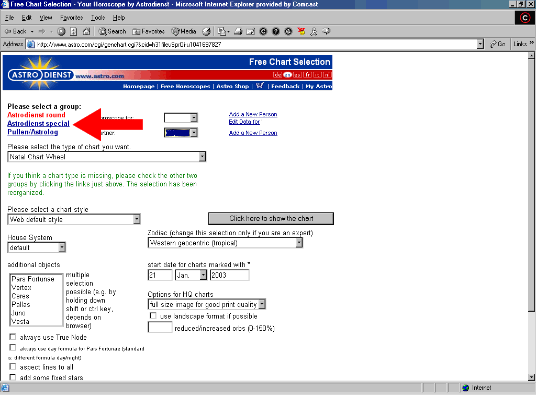Click the 'Feedback' header link
The width and height of the screenshot is (536, 395).
[285, 86]
